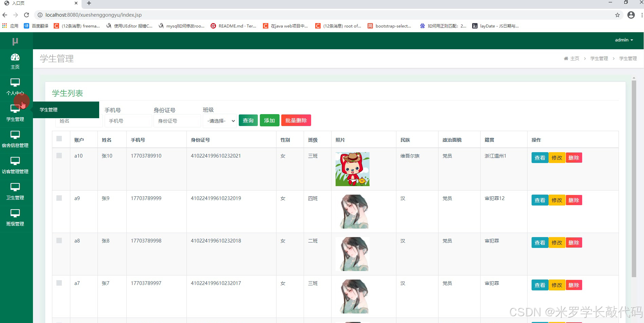Open bootstrap-select bookmark
This screenshot has height=323, width=644.
coord(389,26)
